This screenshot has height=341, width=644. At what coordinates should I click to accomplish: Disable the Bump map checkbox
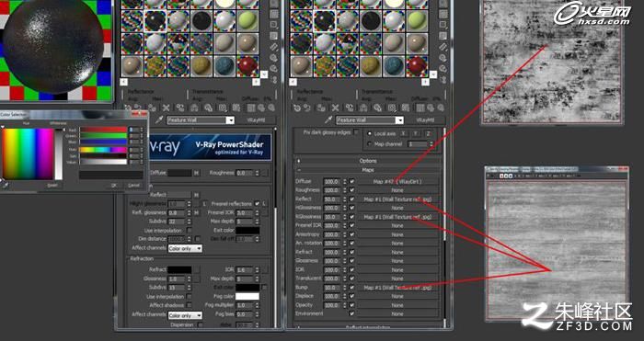(351, 288)
